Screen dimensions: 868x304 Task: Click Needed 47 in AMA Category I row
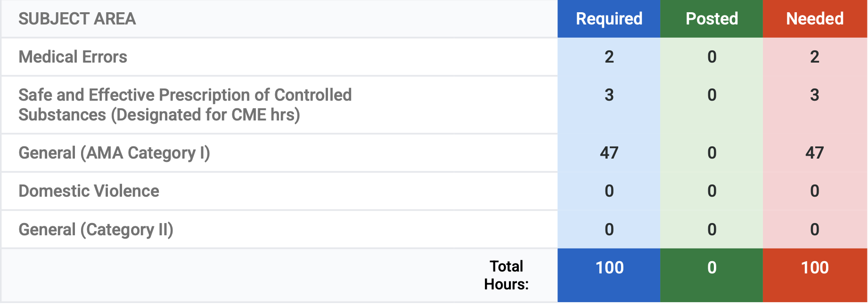point(815,153)
